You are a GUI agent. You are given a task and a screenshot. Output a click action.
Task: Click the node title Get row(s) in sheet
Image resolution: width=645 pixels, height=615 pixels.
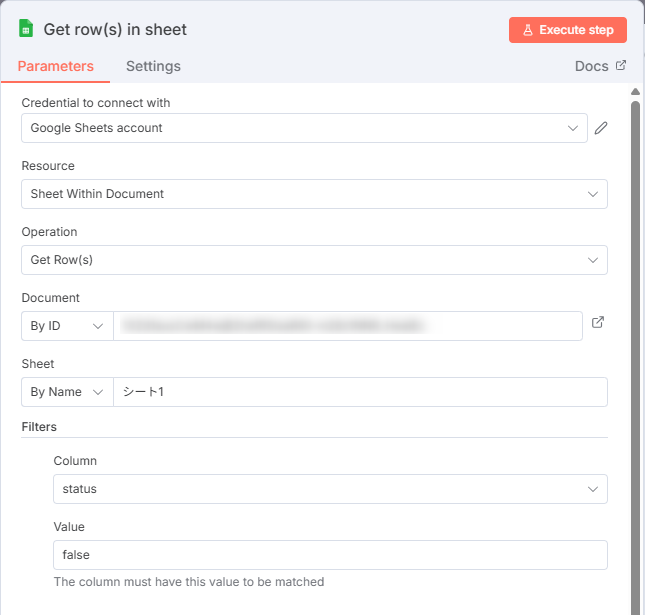[x=115, y=30]
